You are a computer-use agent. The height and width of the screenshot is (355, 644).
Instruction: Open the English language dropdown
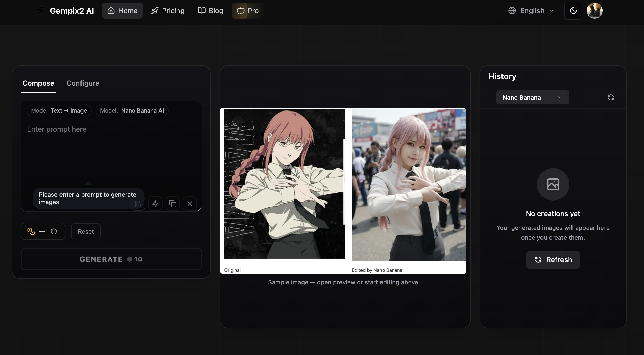(x=531, y=10)
